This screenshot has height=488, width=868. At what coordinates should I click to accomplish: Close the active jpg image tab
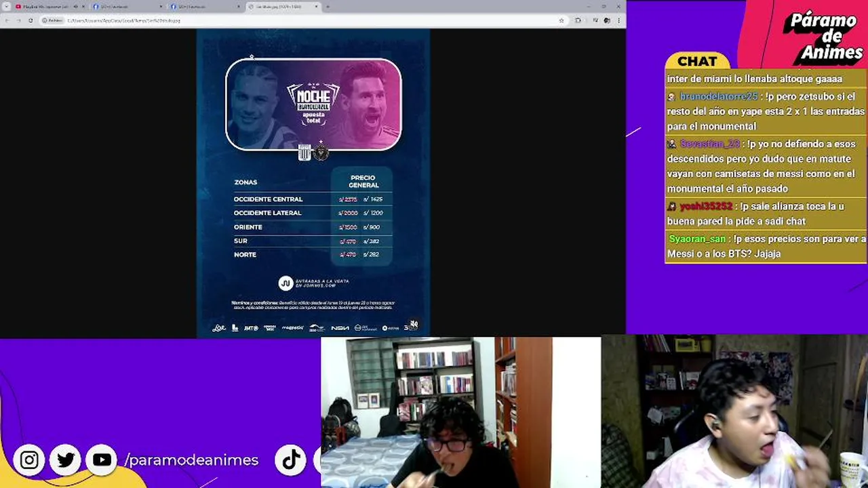[317, 7]
